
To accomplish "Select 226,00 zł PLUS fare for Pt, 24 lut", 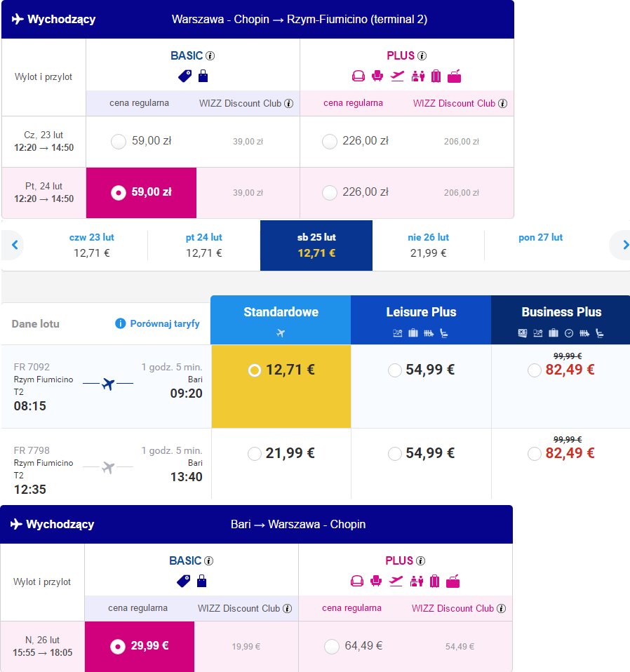I will (x=330, y=192).
